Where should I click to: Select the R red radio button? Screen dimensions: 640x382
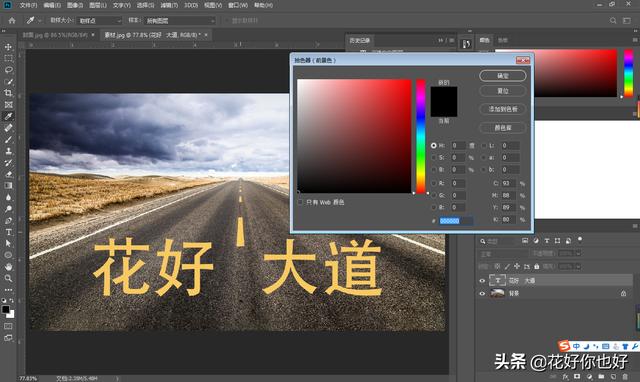434,183
